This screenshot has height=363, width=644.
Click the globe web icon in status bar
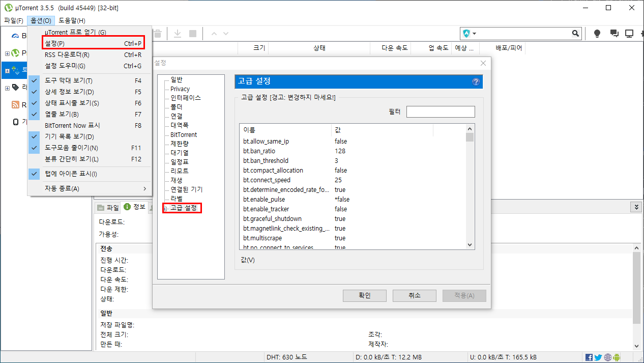[608, 357]
